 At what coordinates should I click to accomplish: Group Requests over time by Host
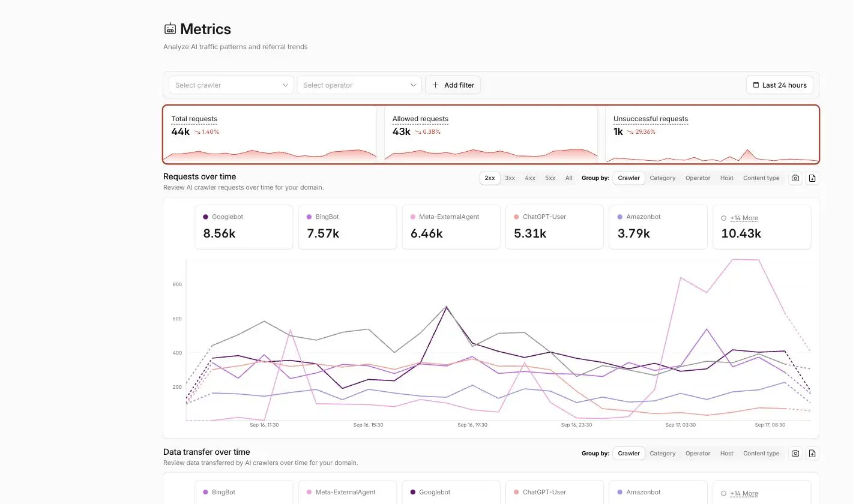[727, 178]
